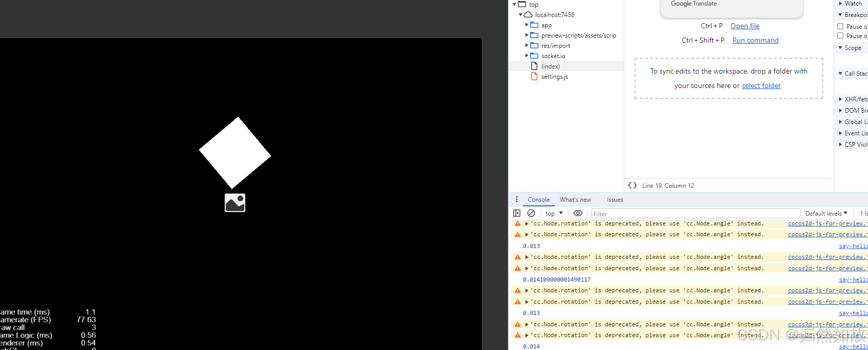Expand the Global Listeners section
Viewport: 868px width, 350px height.
(840, 121)
